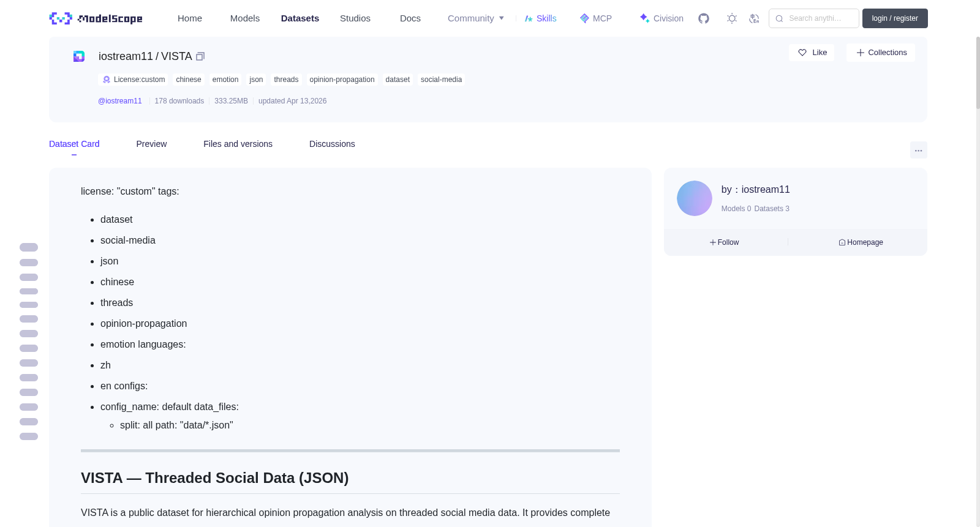Image resolution: width=980 pixels, height=527 pixels.
Task: Click the updated Apr 13,2026 text
Action: 292,101
